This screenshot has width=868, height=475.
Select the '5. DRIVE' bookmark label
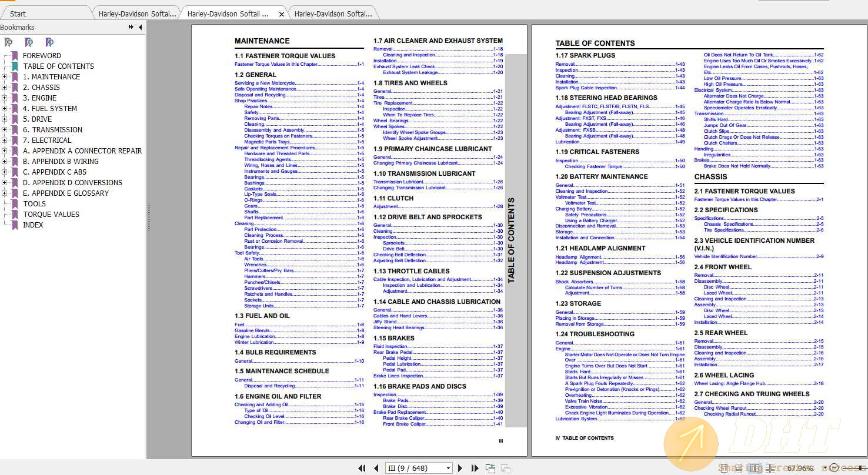point(38,119)
